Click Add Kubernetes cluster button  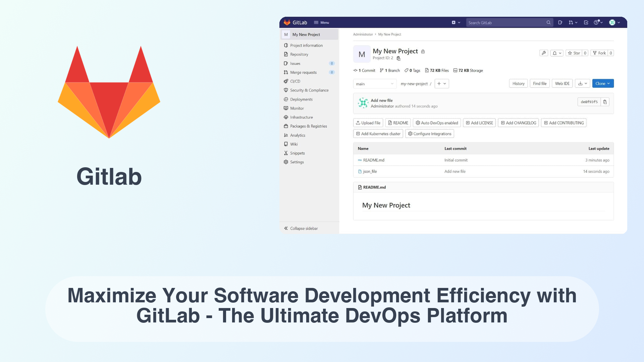[x=378, y=134]
